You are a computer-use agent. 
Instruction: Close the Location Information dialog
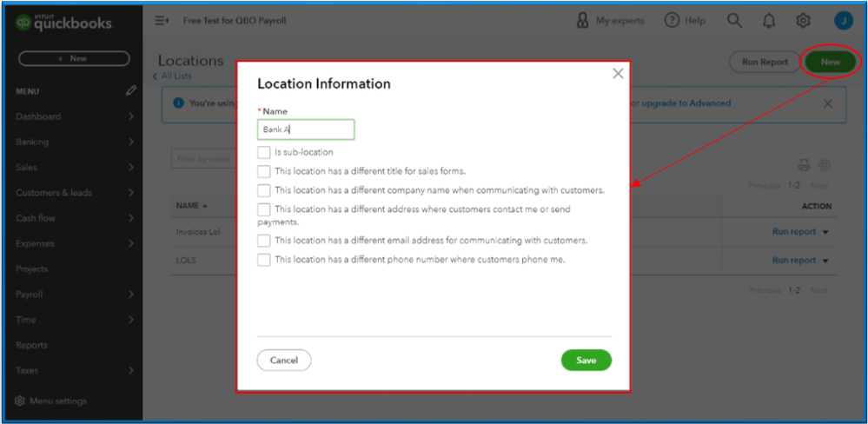coord(618,74)
